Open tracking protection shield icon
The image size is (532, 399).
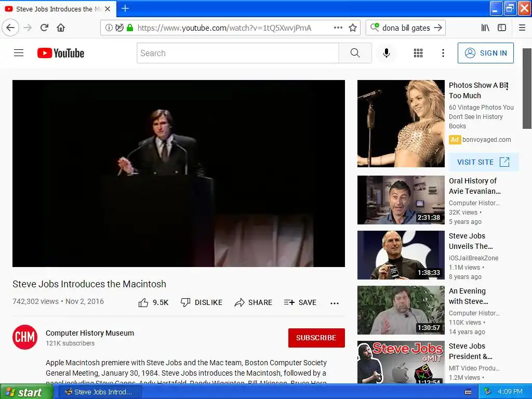coord(119,28)
